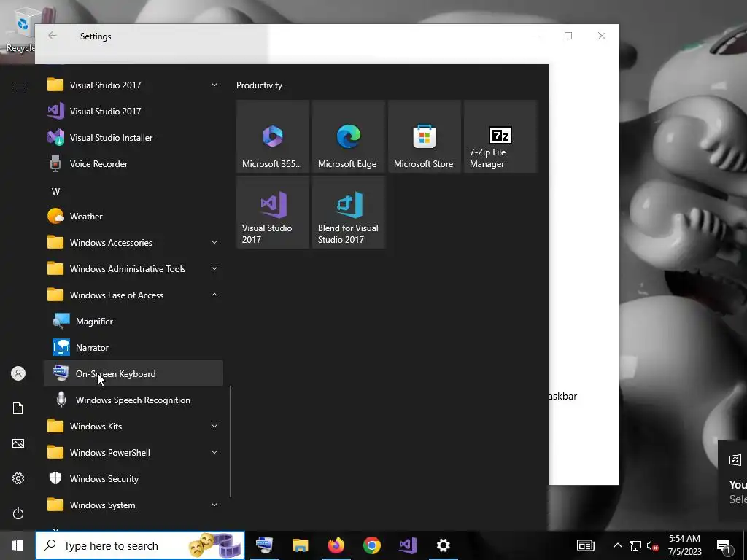Open Voice Recorder app
This screenshot has width=747, height=560.
click(x=133, y=164)
